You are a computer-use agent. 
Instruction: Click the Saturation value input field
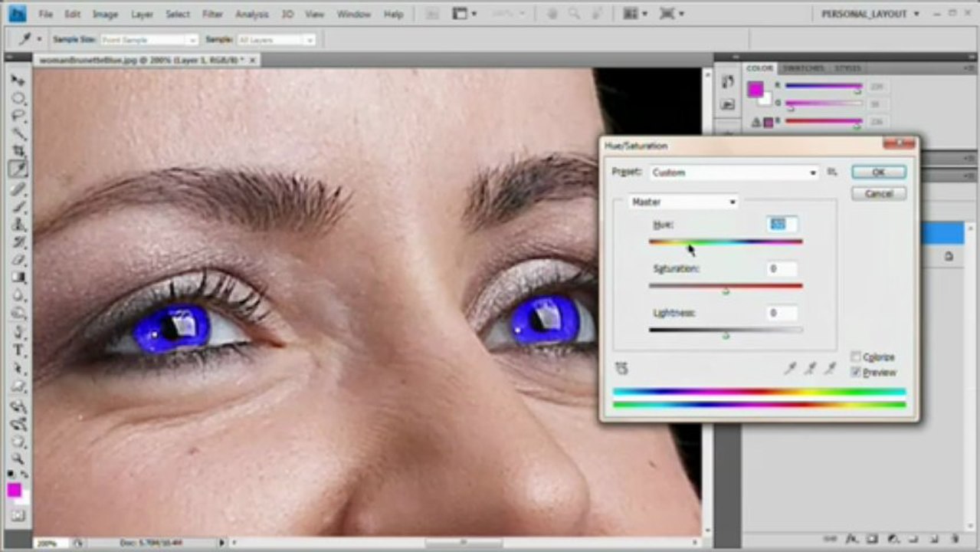[x=782, y=268]
